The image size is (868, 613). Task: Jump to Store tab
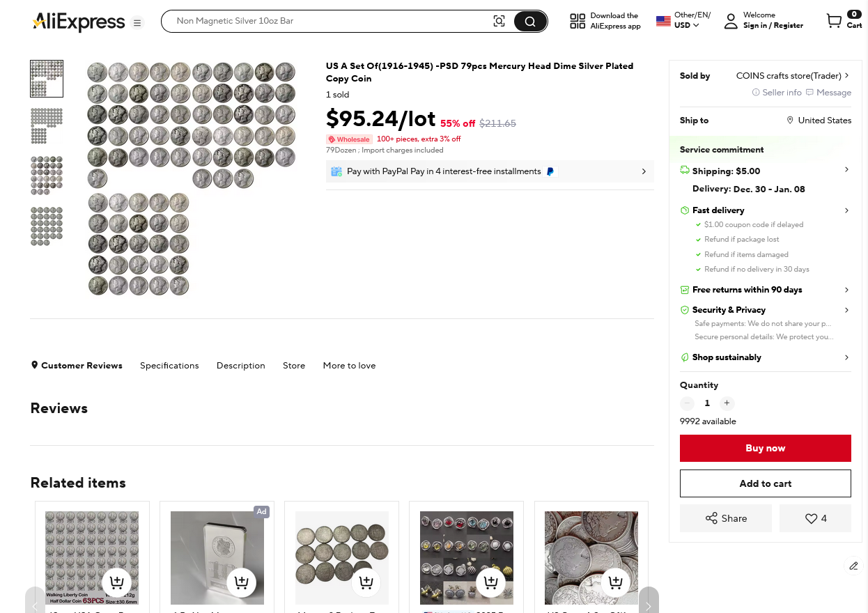(x=294, y=366)
